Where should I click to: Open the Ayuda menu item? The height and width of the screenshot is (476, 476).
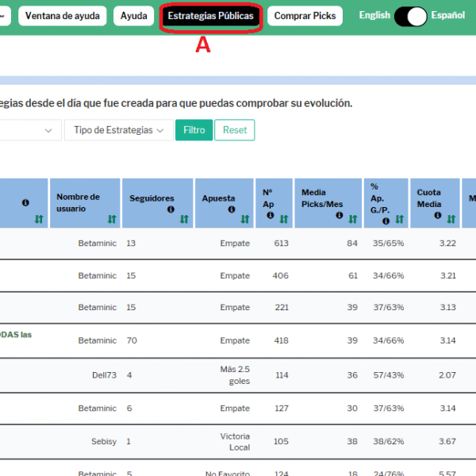(x=133, y=16)
